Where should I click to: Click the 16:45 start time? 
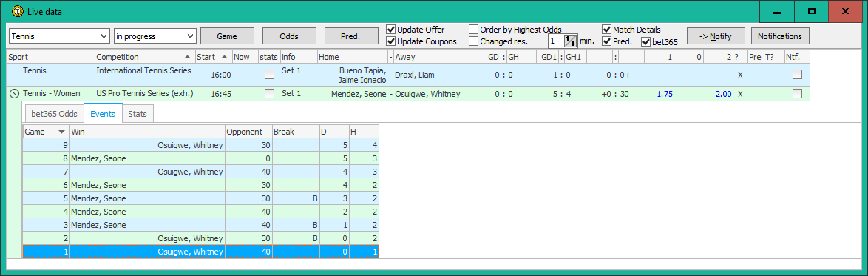[221, 94]
